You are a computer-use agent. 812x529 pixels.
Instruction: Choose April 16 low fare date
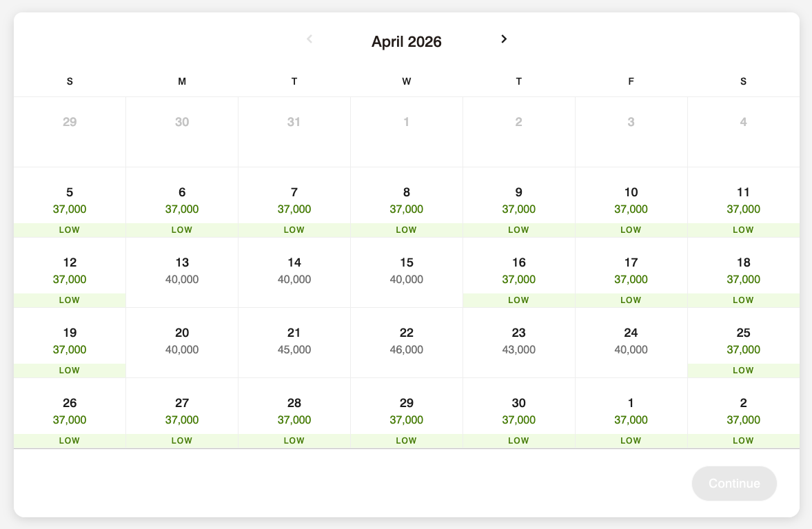519,271
